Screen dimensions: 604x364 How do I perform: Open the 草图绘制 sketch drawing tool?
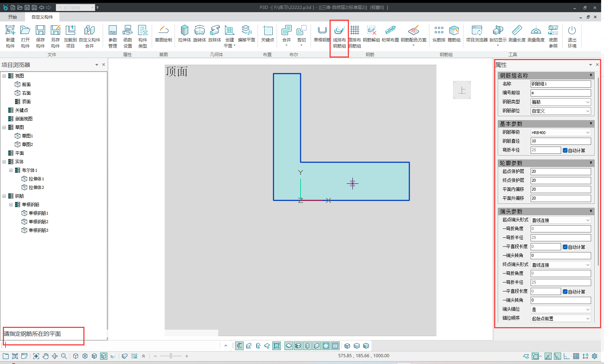click(164, 34)
